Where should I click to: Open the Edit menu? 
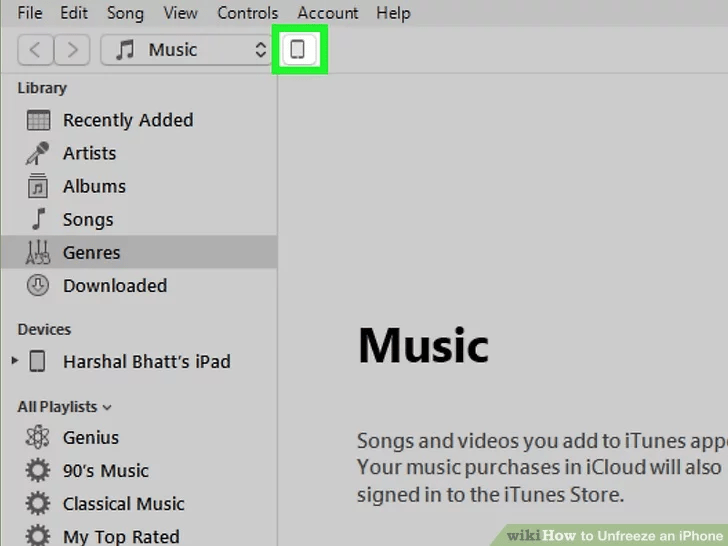click(x=74, y=13)
